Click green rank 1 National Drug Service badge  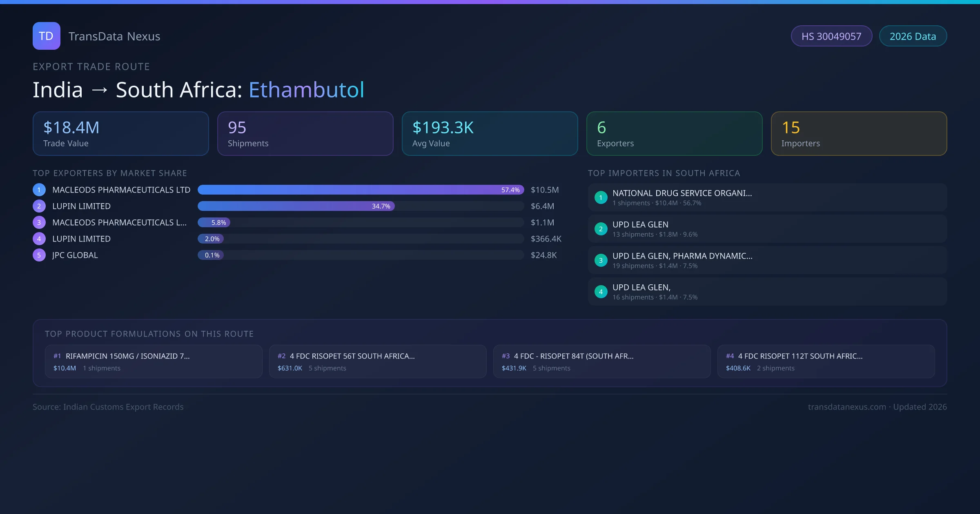(601, 197)
